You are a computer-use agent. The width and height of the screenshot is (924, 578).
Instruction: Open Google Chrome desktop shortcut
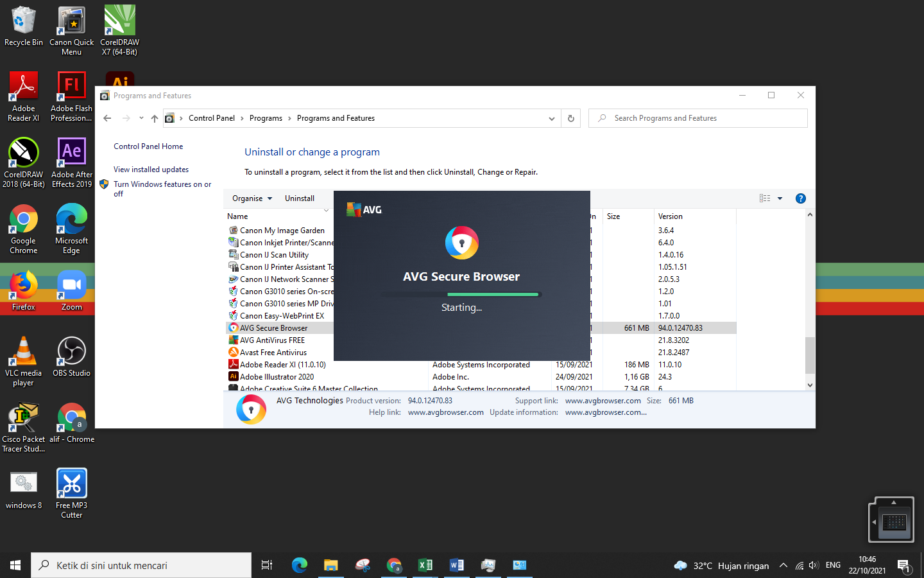click(23, 229)
